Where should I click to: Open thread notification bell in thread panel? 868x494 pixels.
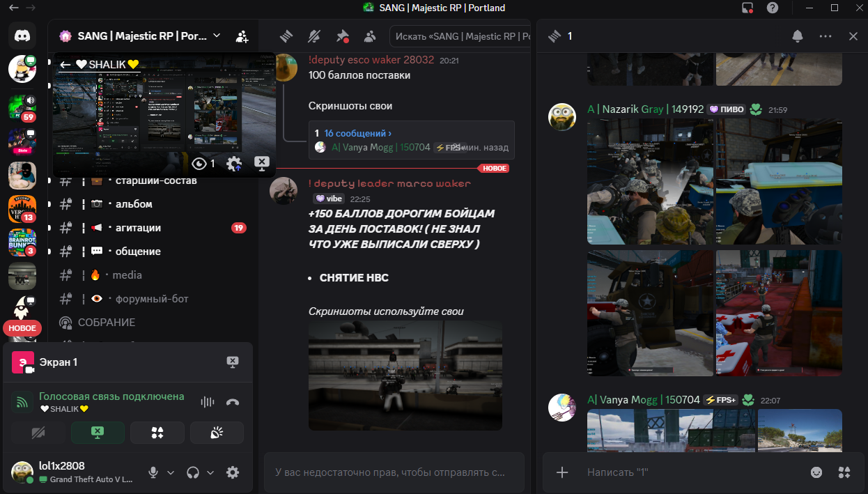(x=798, y=36)
